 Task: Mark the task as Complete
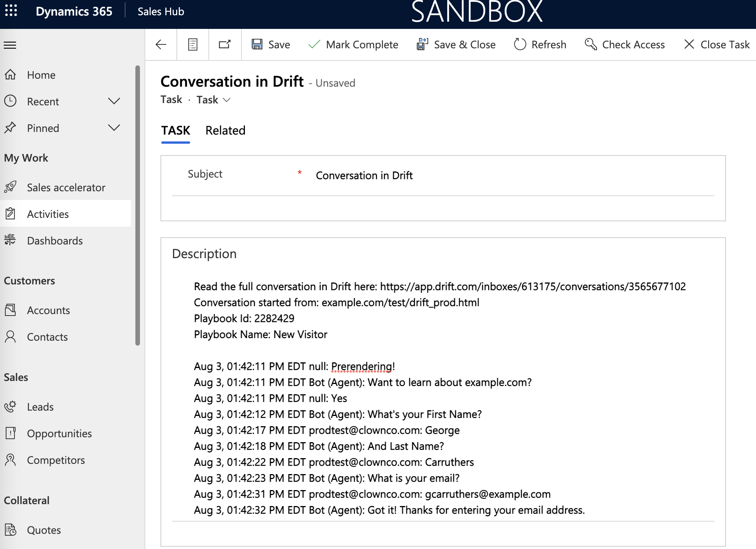pyautogui.click(x=353, y=44)
